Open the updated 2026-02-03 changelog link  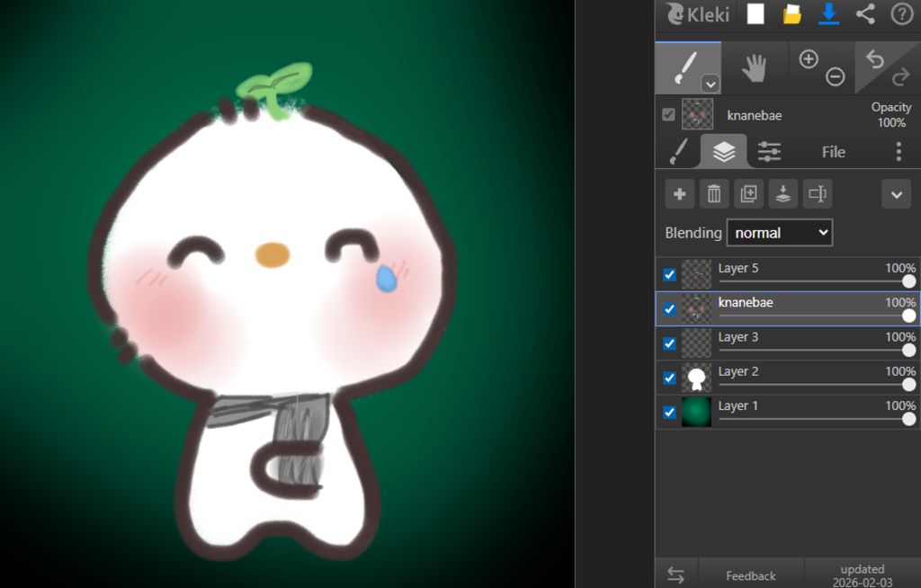pos(863,575)
